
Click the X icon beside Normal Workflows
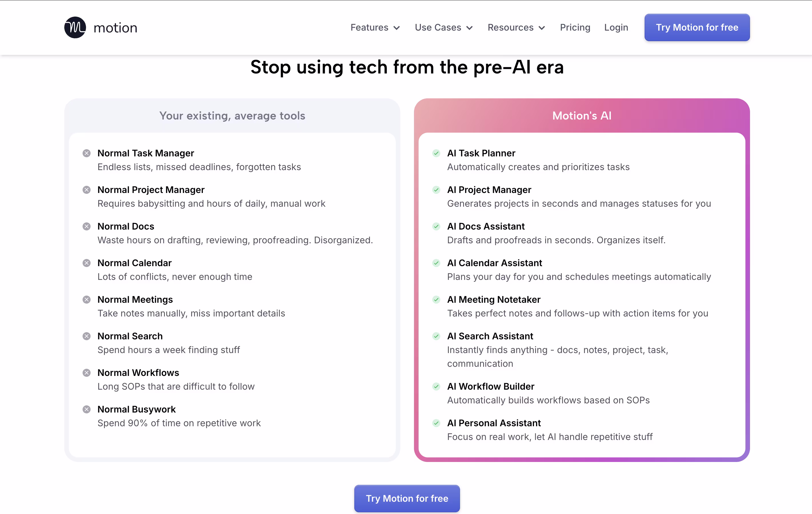[87, 372]
